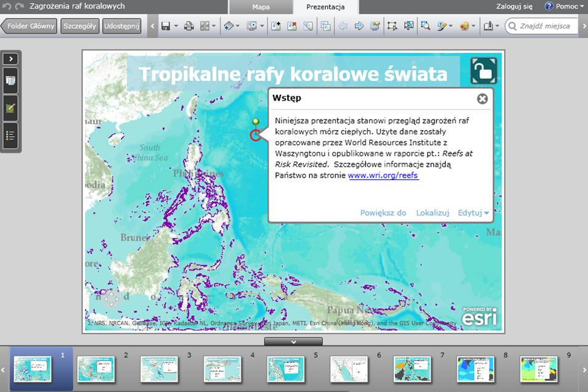Viewport: 588px width, 392px height.
Task: Open the www.wri.org/reefs link
Action: [x=383, y=175]
